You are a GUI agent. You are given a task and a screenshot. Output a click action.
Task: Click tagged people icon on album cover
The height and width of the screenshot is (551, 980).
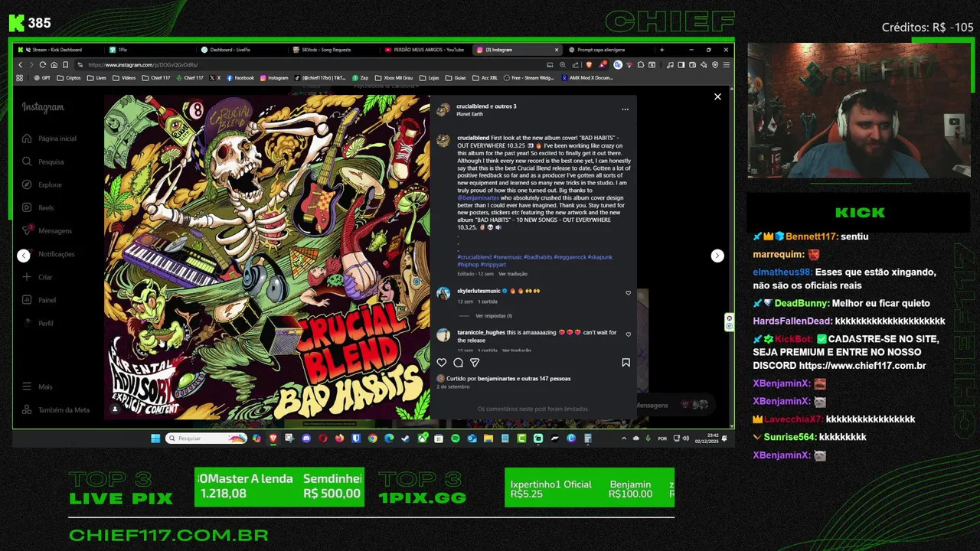click(x=116, y=409)
